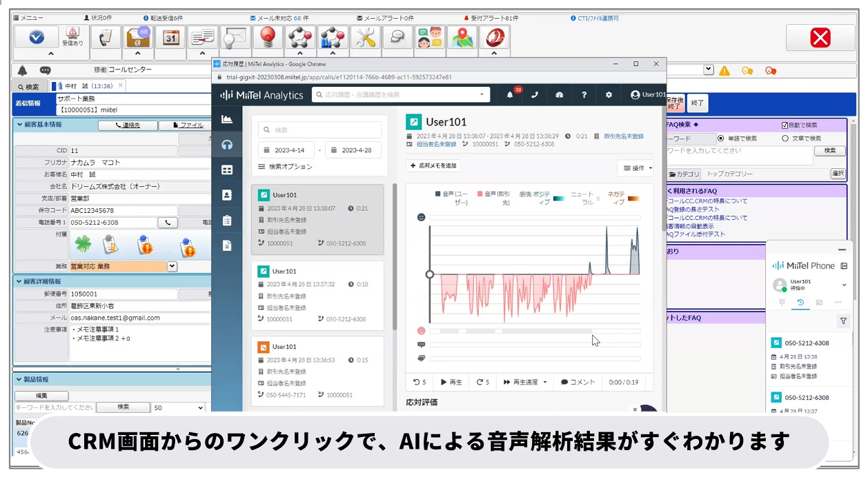Open MiiTel notifications bell with 33 badge
The width and height of the screenshot is (868, 477).
[x=511, y=94]
